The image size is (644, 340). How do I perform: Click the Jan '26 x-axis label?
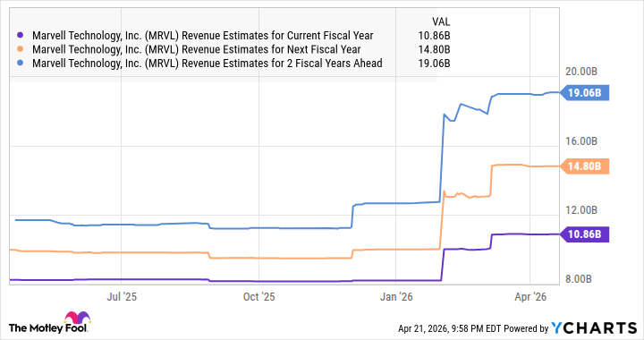396,297
